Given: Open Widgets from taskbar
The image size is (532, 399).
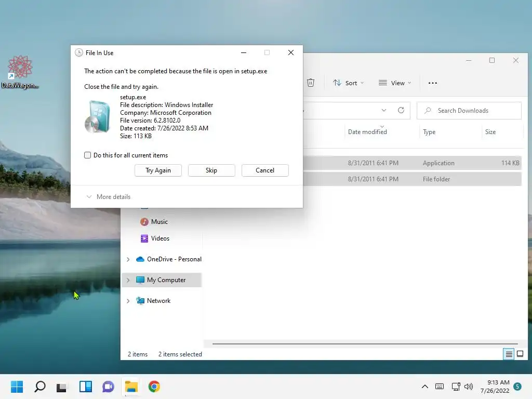Looking at the screenshot, I should [86, 387].
